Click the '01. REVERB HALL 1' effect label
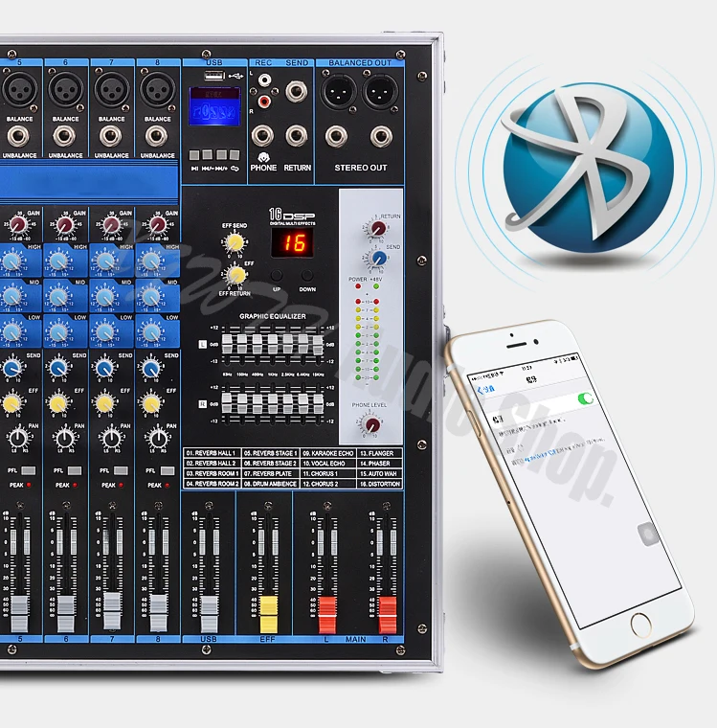The width and height of the screenshot is (717, 728). pos(211,453)
